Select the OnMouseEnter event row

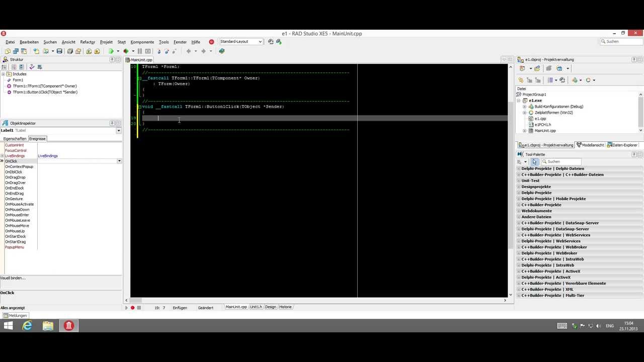point(17,215)
